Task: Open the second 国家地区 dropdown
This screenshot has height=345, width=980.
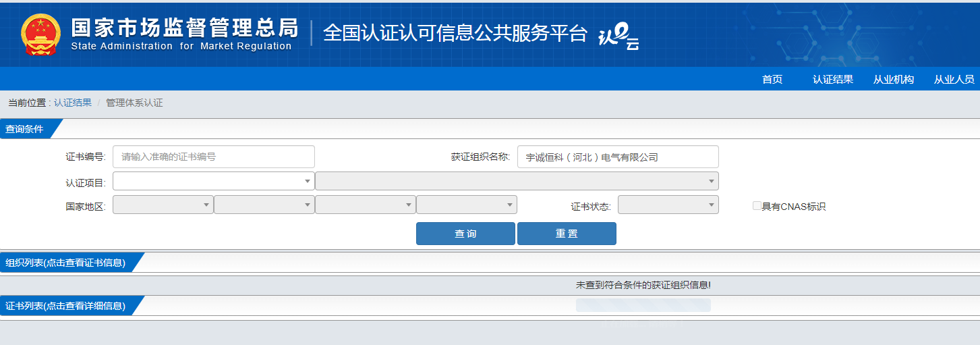Action: tap(264, 205)
